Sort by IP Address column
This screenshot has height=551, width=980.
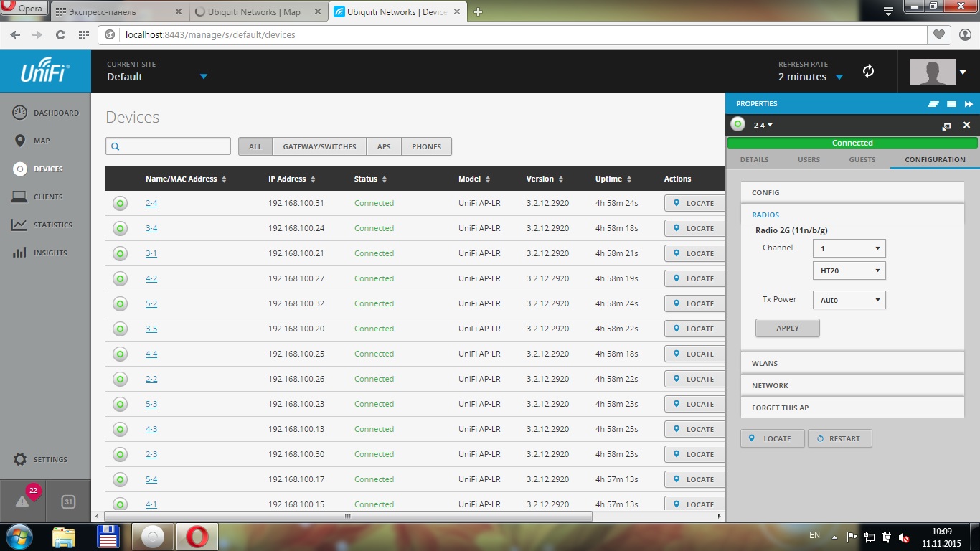point(292,179)
